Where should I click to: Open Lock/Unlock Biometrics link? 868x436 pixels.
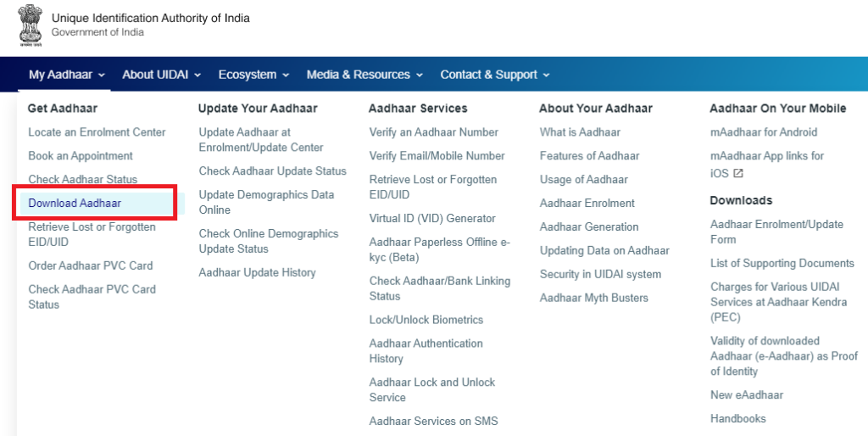click(x=426, y=320)
